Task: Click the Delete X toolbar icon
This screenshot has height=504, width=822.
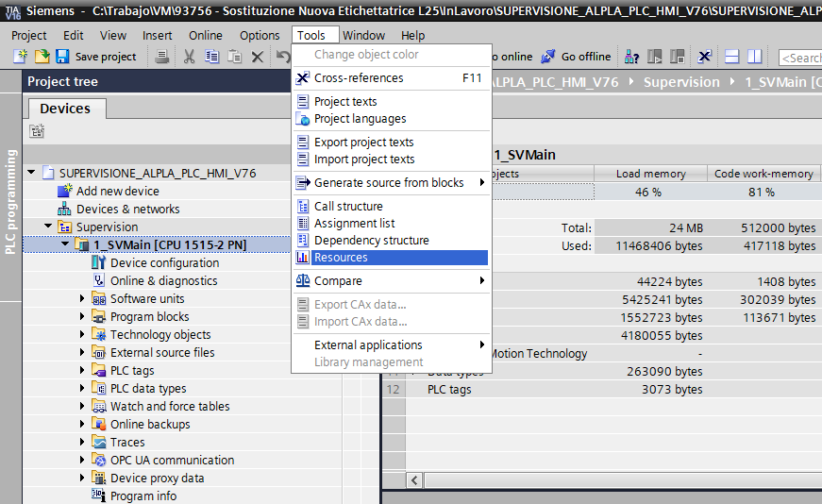Action: tap(257, 57)
